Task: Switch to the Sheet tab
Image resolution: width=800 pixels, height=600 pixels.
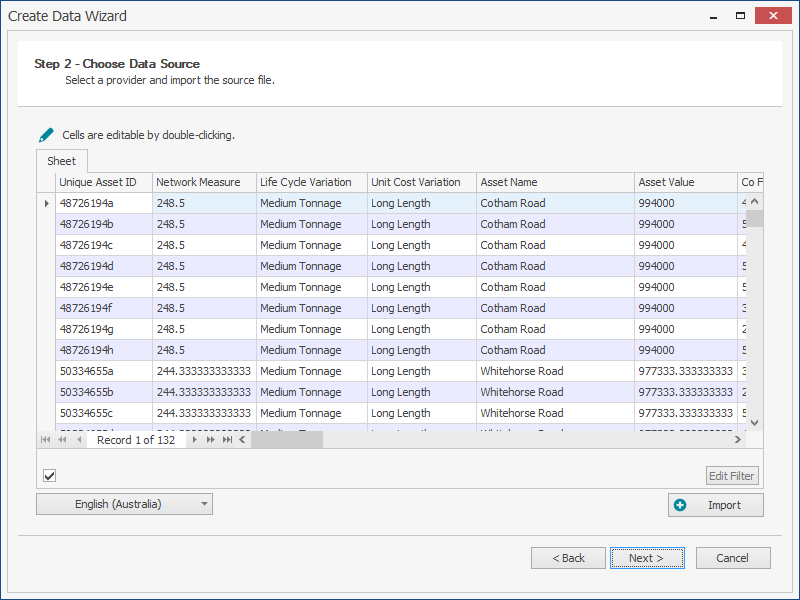Action: 61,161
